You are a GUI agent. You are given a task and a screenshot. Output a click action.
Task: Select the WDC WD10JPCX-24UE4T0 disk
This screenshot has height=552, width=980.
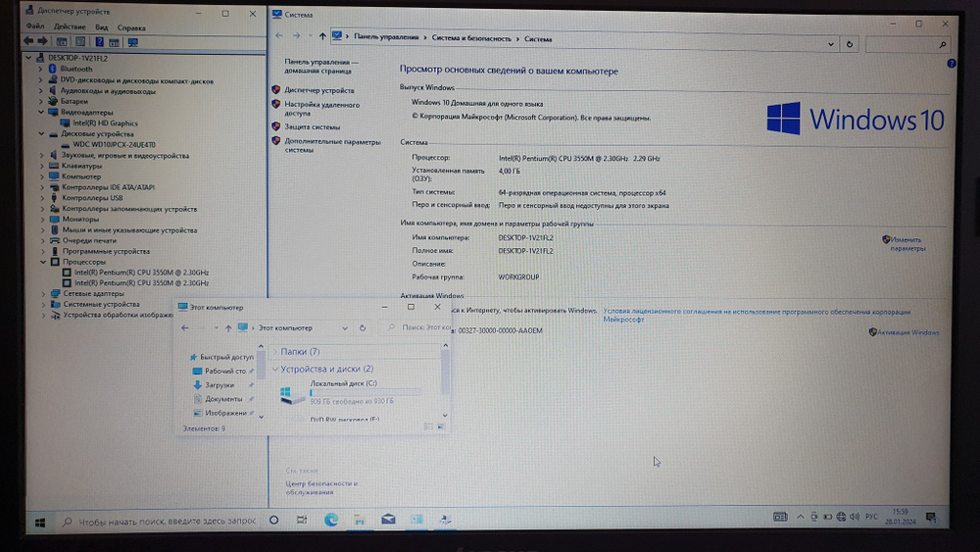coord(114,144)
